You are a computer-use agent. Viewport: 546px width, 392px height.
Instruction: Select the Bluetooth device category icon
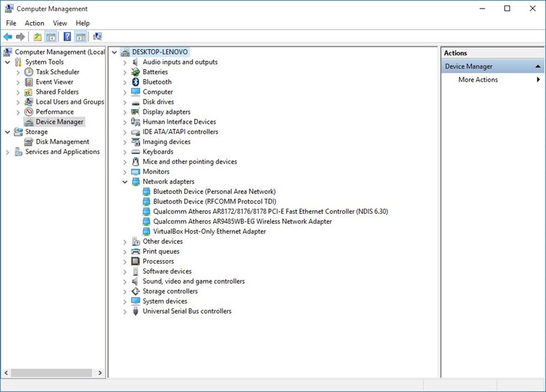click(x=136, y=82)
